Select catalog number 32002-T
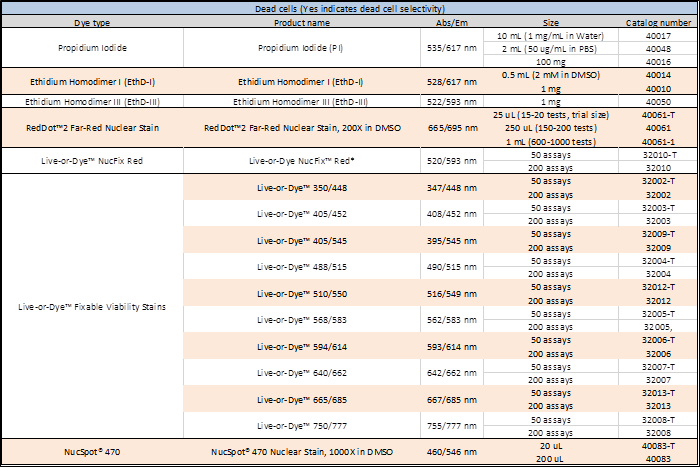Image resolution: width=700 pixels, height=467 pixels. click(x=658, y=181)
